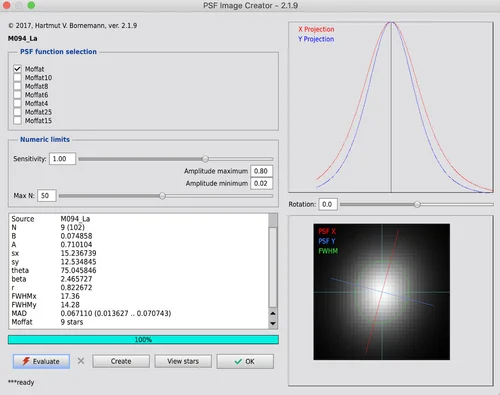The width and height of the screenshot is (500, 395).
Task: Click the cancel X icon beside Evaluate
Action: 81,361
